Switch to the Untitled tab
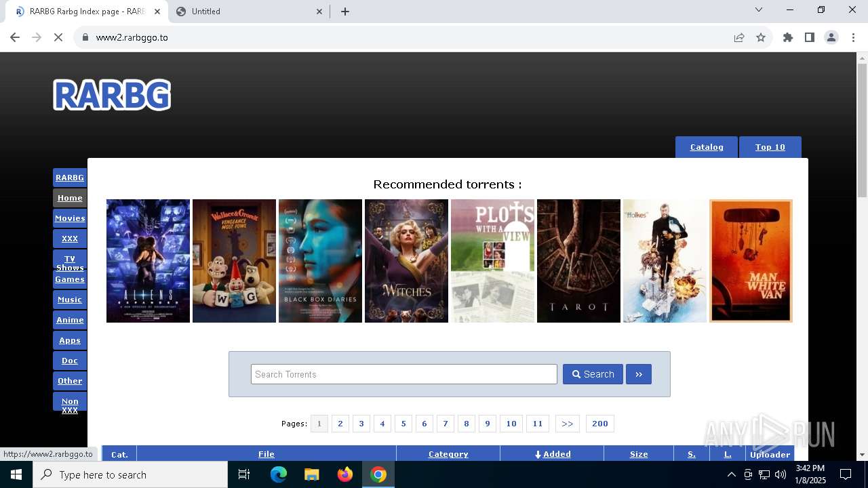Image resolution: width=868 pixels, height=488 pixels. tap(250, 12)
